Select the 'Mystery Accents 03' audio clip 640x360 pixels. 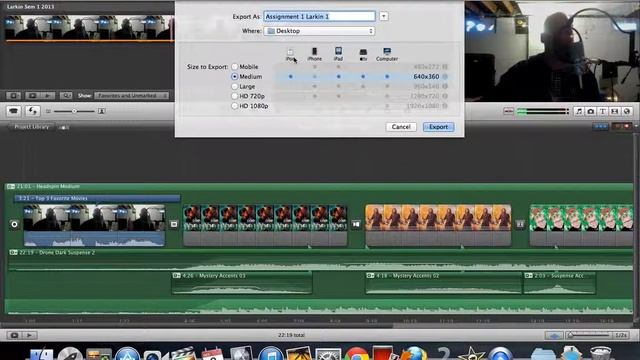pos(242,283)
